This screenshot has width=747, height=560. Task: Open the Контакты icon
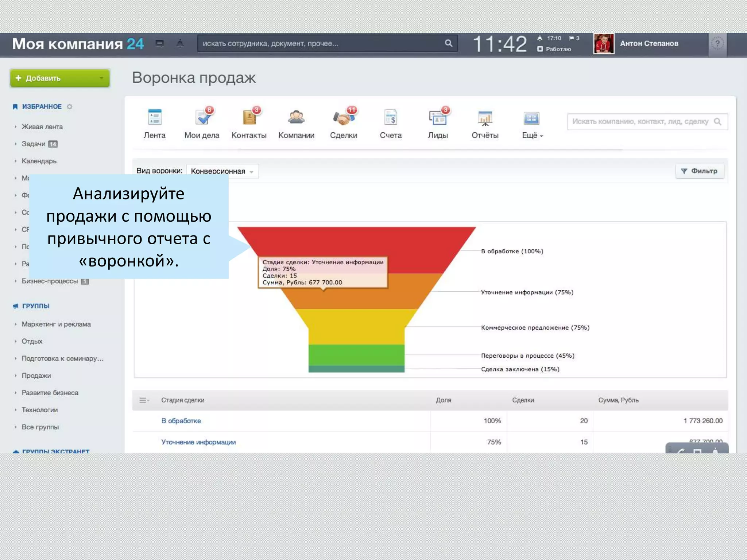(x=249, y=118)
